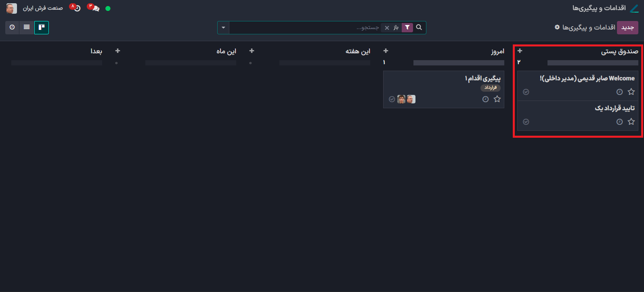The width and height of the screenshot is (644, 292).
Task: Star the تایید قرارداد یک task
Action: [x=631, y=122]
